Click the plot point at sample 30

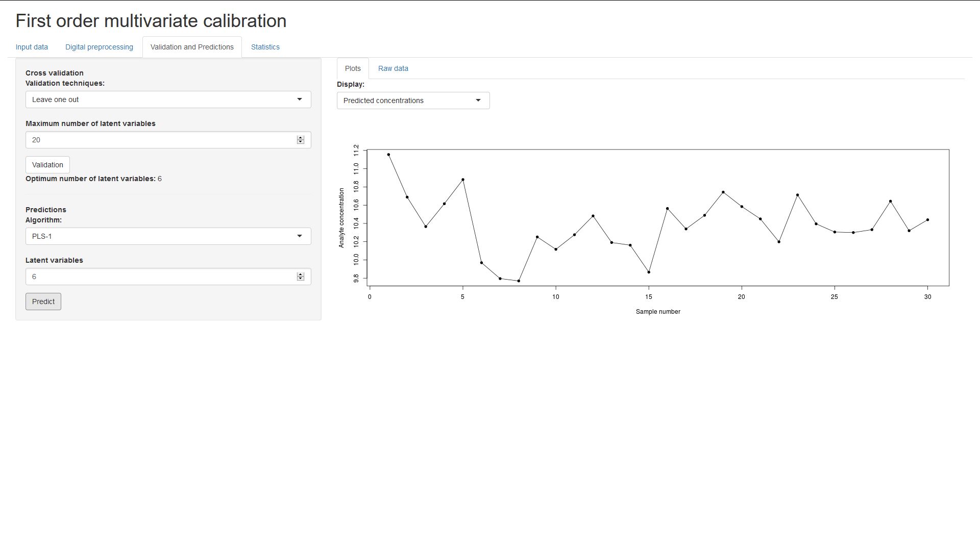coord(927,220)
